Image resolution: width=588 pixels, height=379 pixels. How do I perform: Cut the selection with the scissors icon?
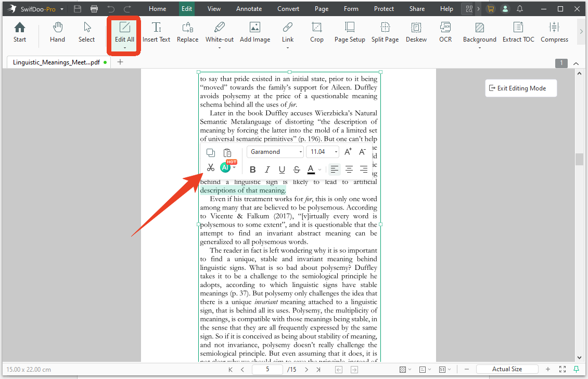coord(211,168)
